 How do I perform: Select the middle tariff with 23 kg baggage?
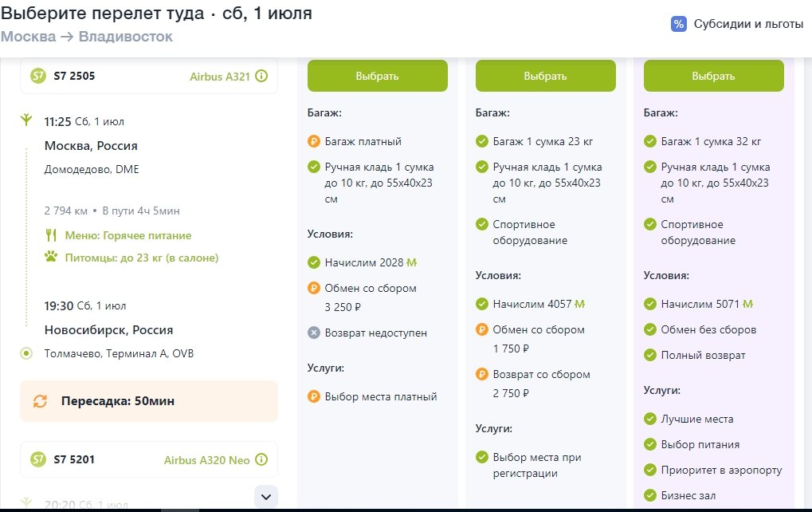coord(545,76)
